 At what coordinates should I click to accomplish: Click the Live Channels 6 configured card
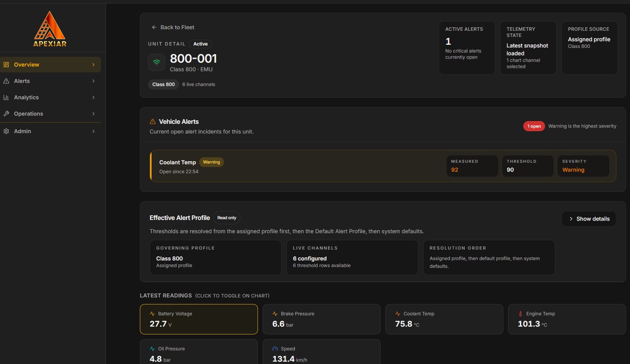(x=352, y=258)
